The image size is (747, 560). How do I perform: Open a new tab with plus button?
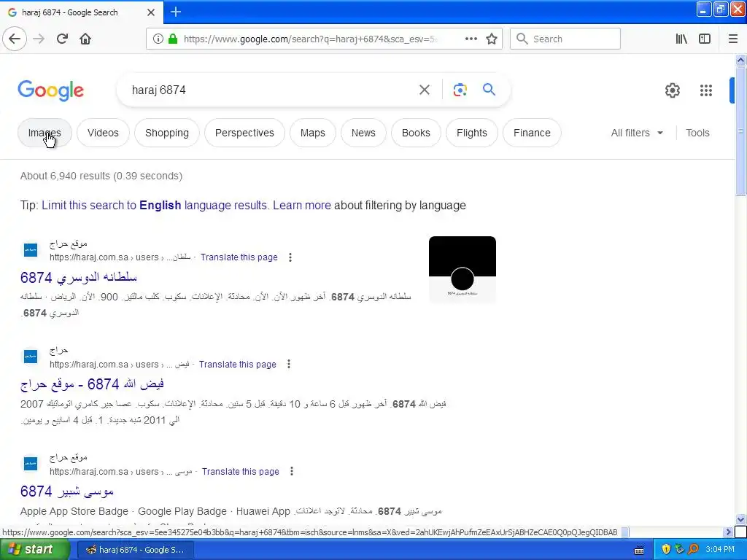click(x=175, y=12)
